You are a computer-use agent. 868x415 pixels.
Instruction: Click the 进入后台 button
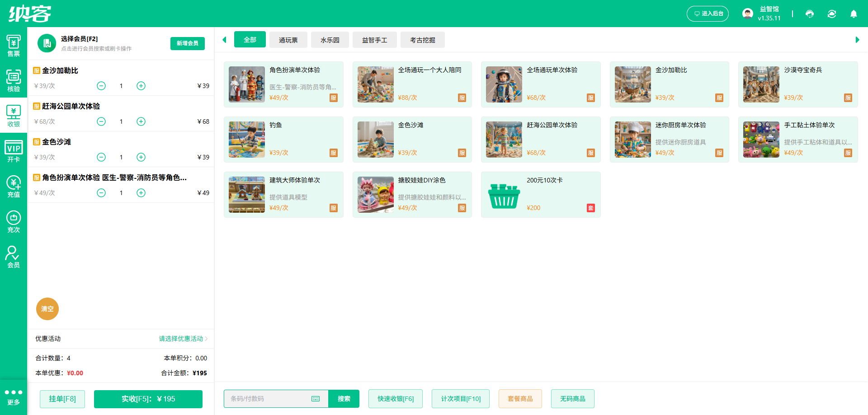click(x=708, y=14)
